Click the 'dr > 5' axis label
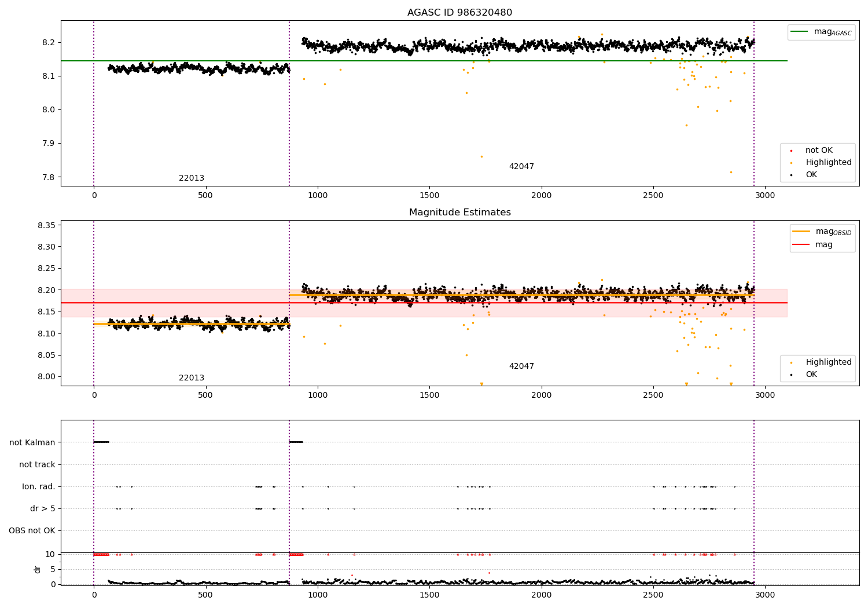Image resolution: width=868 pixels, height=608 pixels. point(43,509)
